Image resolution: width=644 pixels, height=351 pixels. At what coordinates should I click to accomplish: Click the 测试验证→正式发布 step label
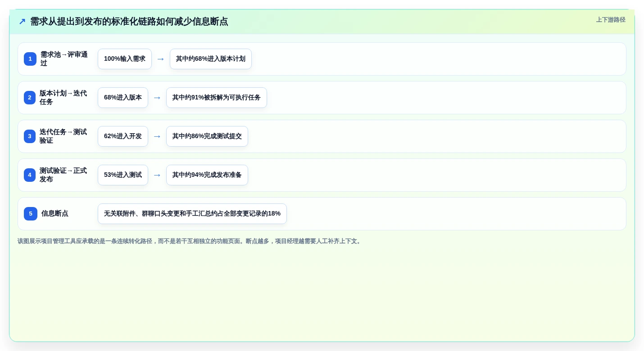pyautogui.click(x=63, y=175)
